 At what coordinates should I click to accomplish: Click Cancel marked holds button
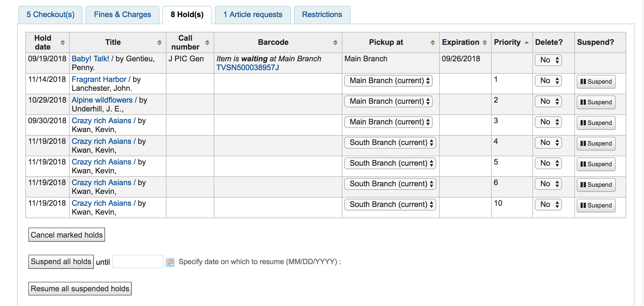coord(67,235)
